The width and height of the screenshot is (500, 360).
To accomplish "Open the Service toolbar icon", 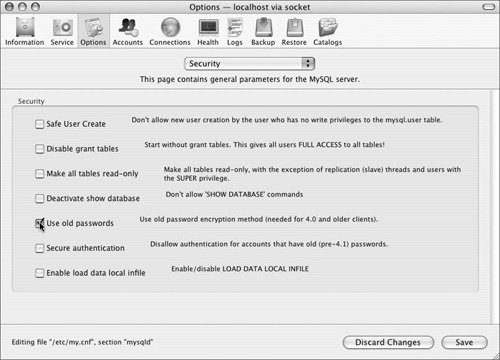I will tap(62, 27).
